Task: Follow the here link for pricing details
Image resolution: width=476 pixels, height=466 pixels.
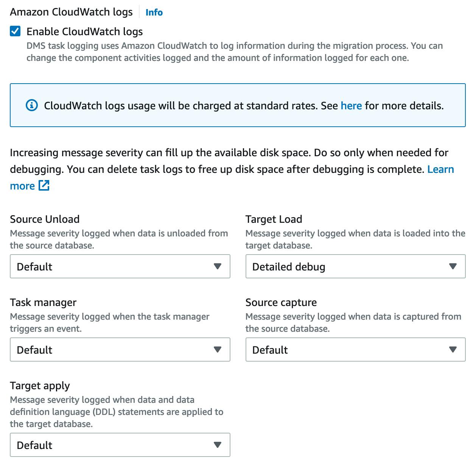Action: pyautogui.click(x=351, y=106)
